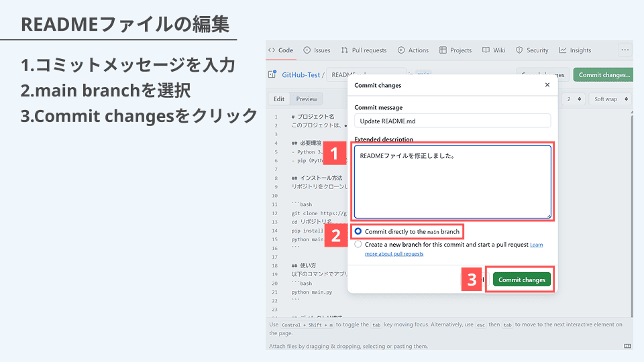Click the Insights graph icon
The height and width of the screenshot is (362, 644).
[563, 50]
